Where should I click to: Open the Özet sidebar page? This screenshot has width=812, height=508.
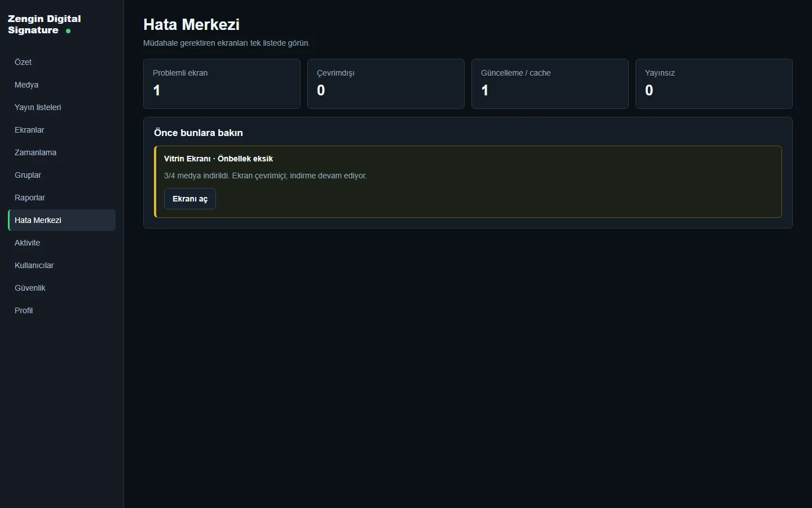click(61, 62)
